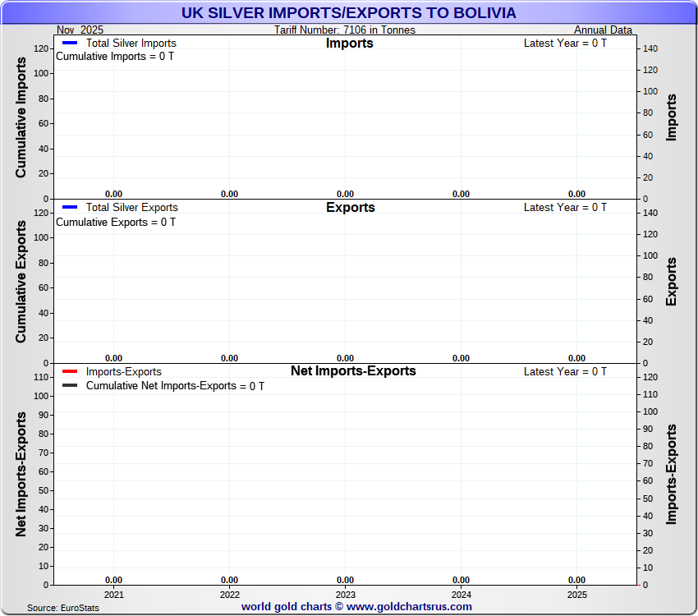Select the Imports panel heading

[349, 44]
